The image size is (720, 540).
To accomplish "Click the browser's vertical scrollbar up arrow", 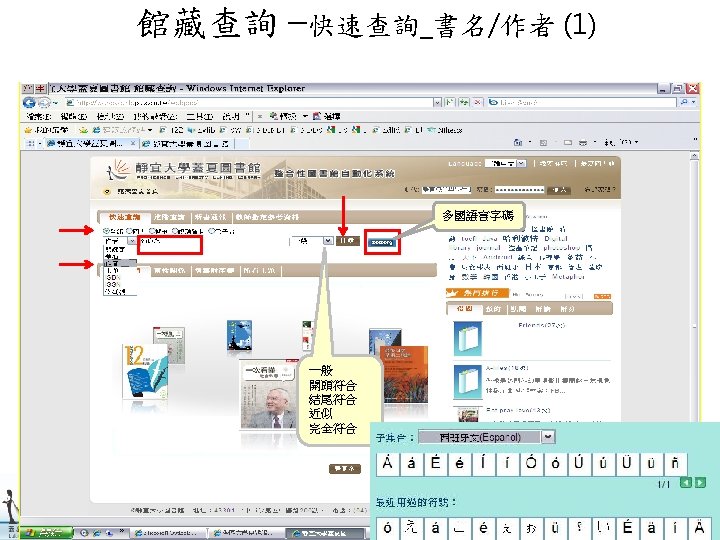I will click(694, 156).
